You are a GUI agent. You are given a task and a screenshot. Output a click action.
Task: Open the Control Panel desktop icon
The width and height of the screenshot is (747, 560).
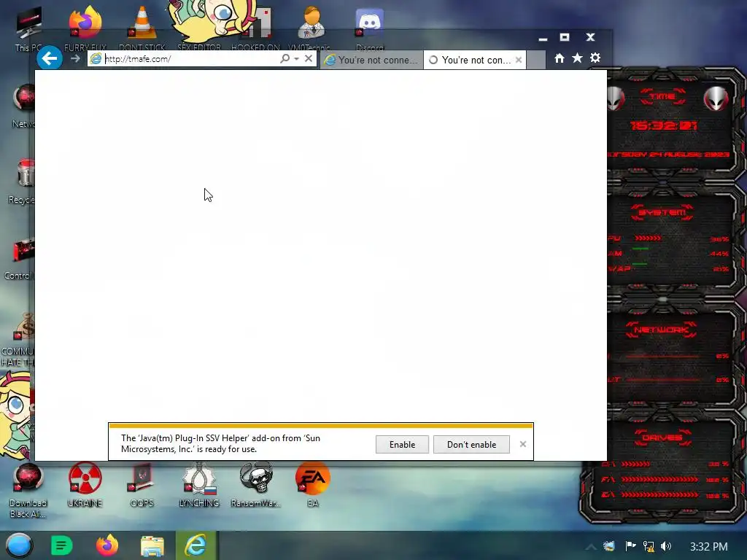click(x=20, y=258)
